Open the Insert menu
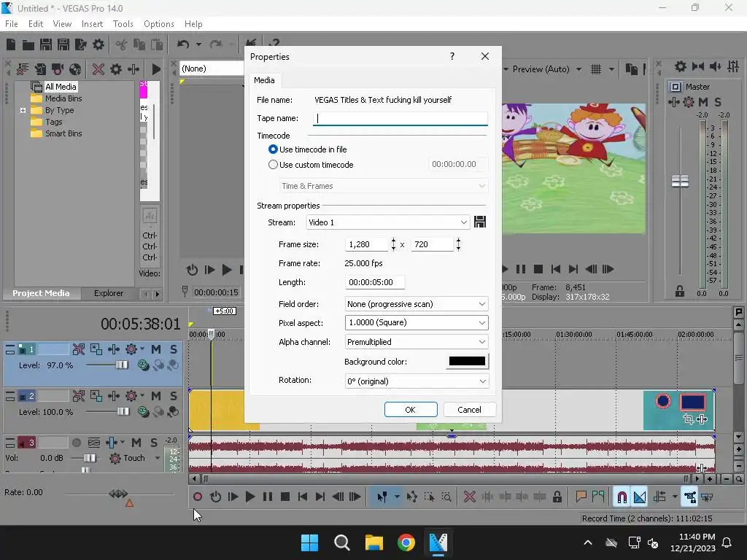The image size is (747, 560). tap(92, 24)
